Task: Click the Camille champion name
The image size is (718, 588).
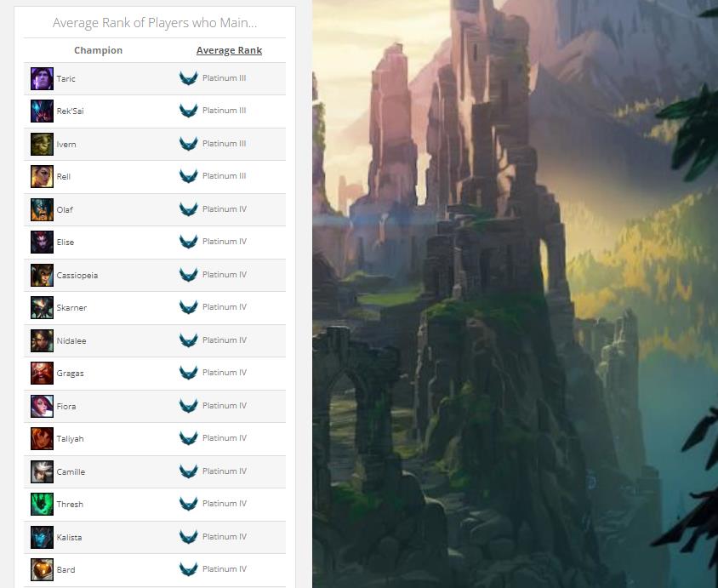Action: point(71,472)
